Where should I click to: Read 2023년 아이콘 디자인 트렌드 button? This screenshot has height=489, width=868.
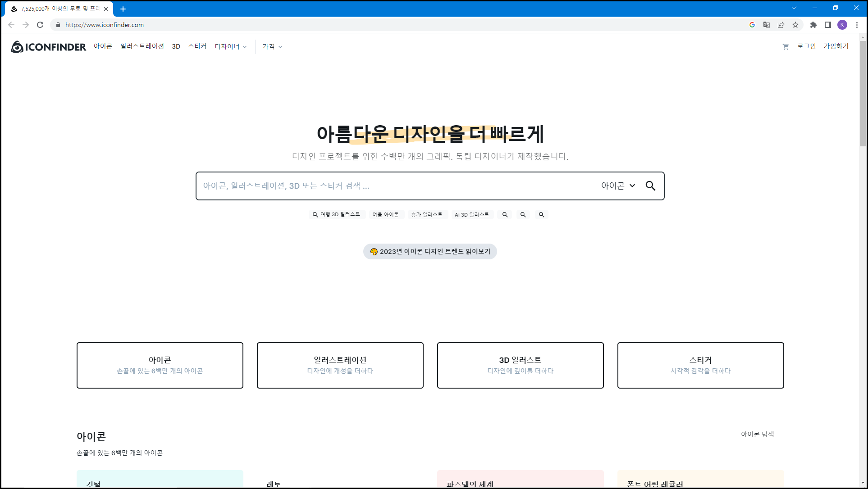pos(430,252)
